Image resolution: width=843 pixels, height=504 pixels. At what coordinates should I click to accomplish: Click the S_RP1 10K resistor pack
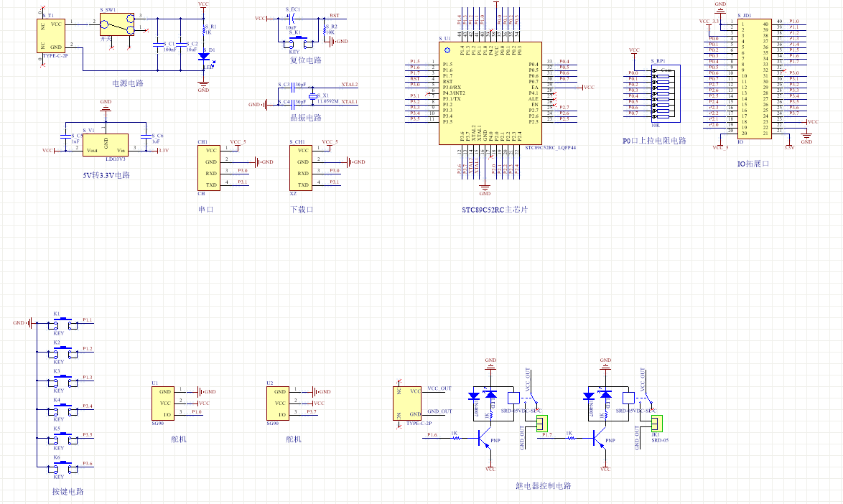coord(661,93)
